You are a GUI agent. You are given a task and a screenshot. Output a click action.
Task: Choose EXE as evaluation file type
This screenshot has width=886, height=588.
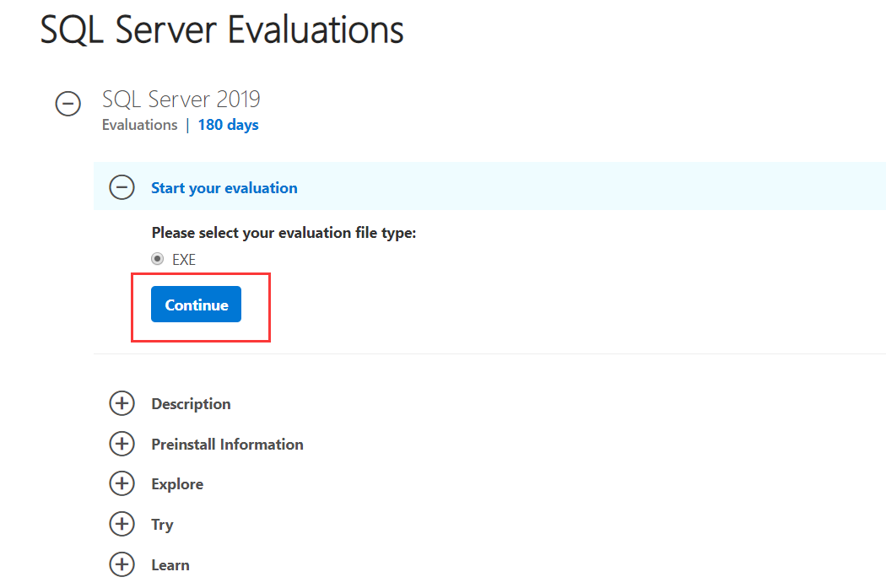pyautogui.click(x=157, y=259)
